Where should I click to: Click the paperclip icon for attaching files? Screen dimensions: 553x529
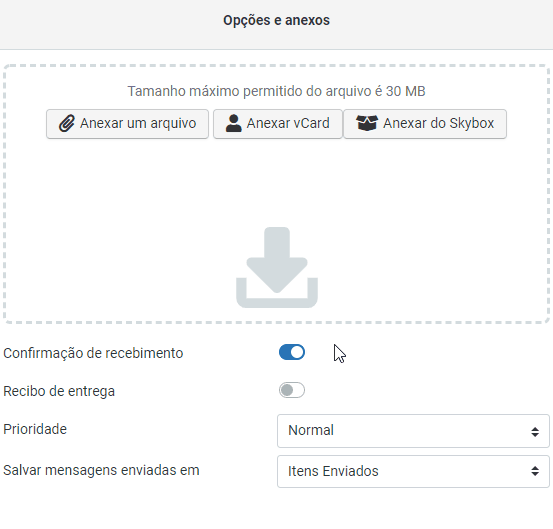(x=67, y=123)
